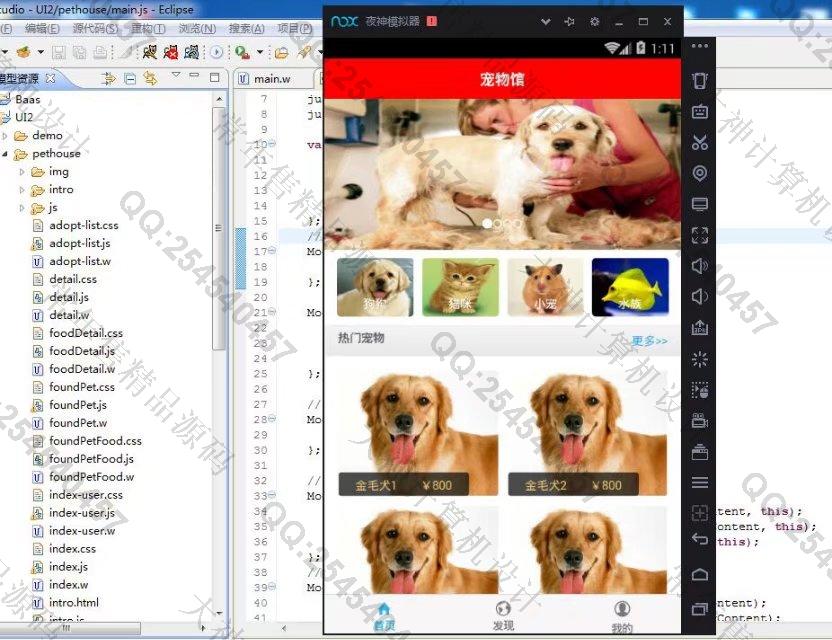
Task: Click the recent apps icon in Nox sidebar
Action: click(x=699, y=609)
